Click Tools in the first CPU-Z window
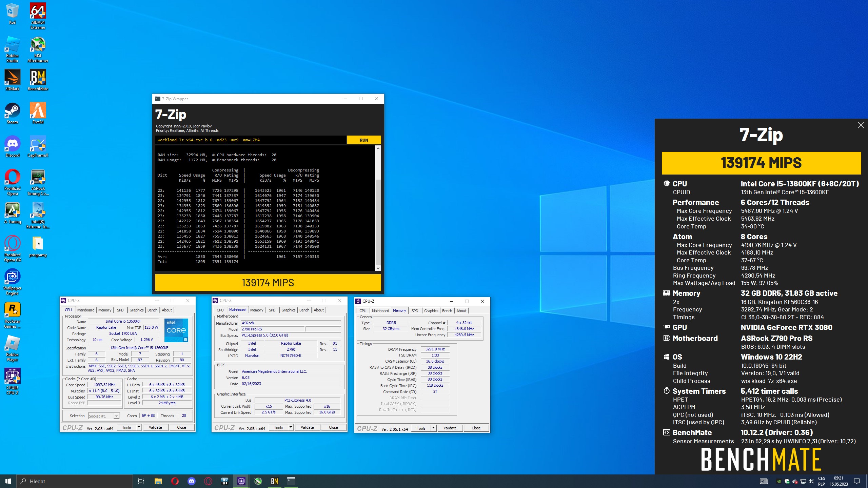The width and height of the screenshot is (868, 488). [126, 428]
